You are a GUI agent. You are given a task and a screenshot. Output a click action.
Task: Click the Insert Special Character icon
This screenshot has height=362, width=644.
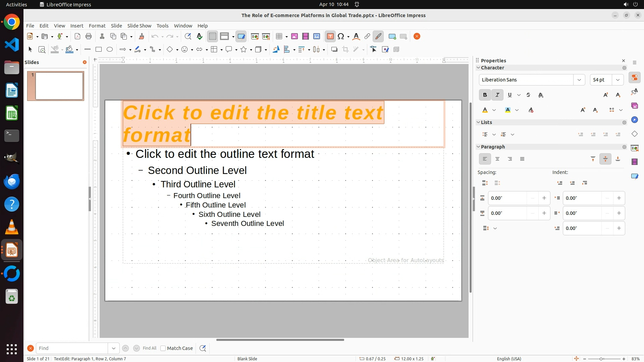point(341,37)
